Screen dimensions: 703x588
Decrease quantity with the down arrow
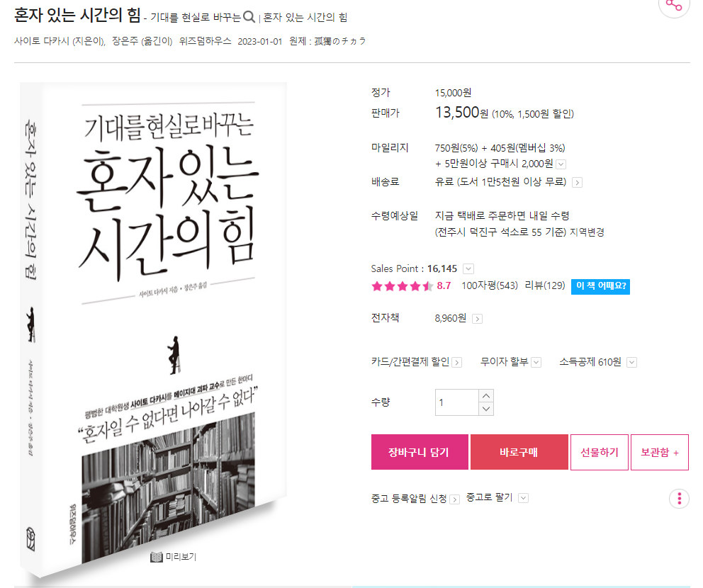click(x=486, y=409)
